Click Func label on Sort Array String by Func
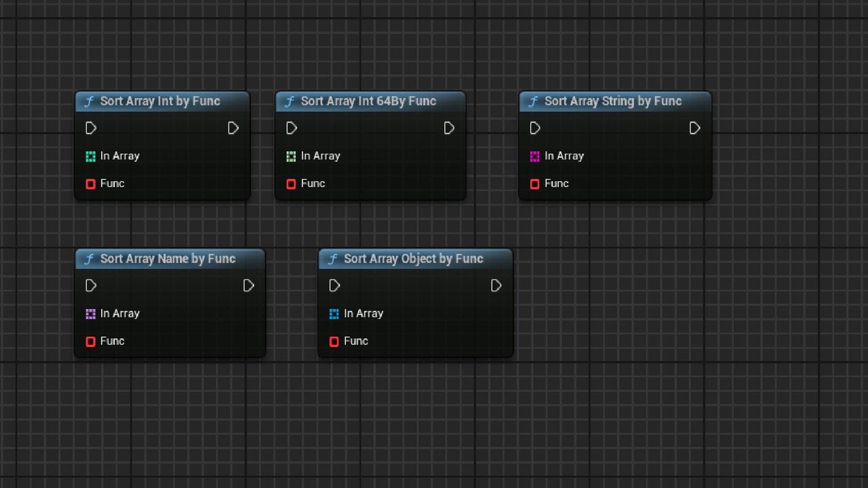868x488 pixels. click(x=557, y=183)
